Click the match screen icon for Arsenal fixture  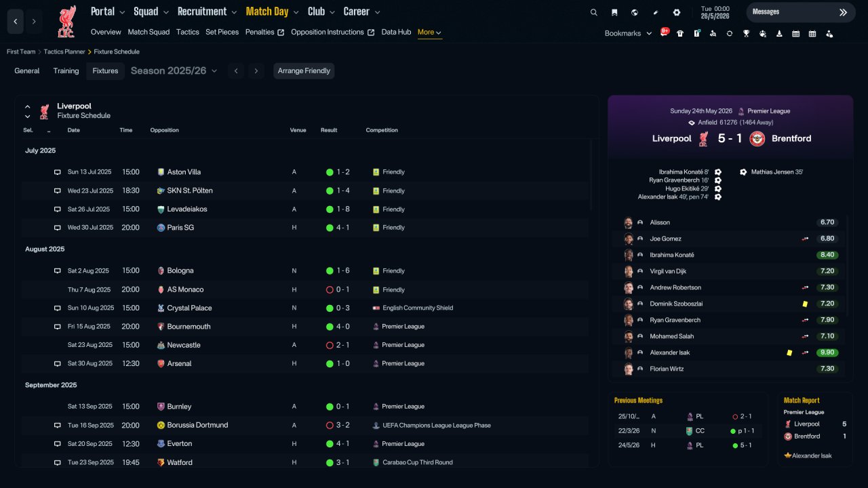click(58, 364)
